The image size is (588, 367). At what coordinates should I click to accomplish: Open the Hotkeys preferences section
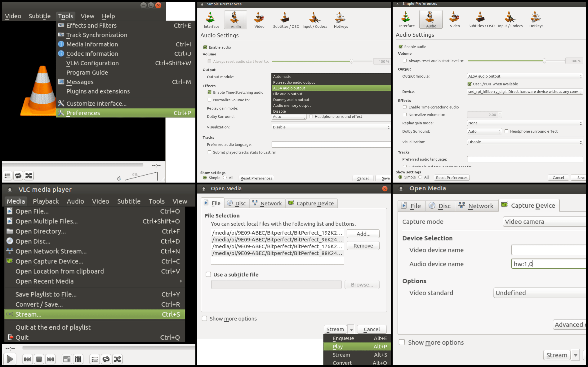(x=341, y=20)
